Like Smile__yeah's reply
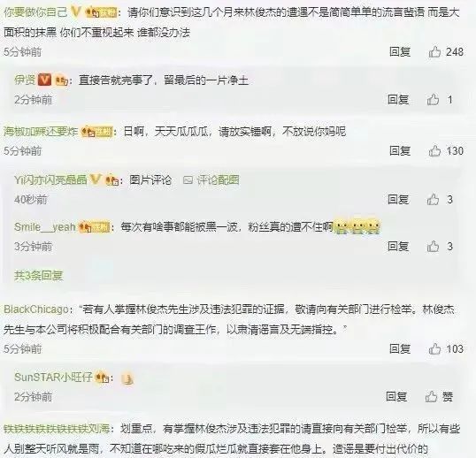Viewport: 476px width, 458px height. (x=433, y=247)
